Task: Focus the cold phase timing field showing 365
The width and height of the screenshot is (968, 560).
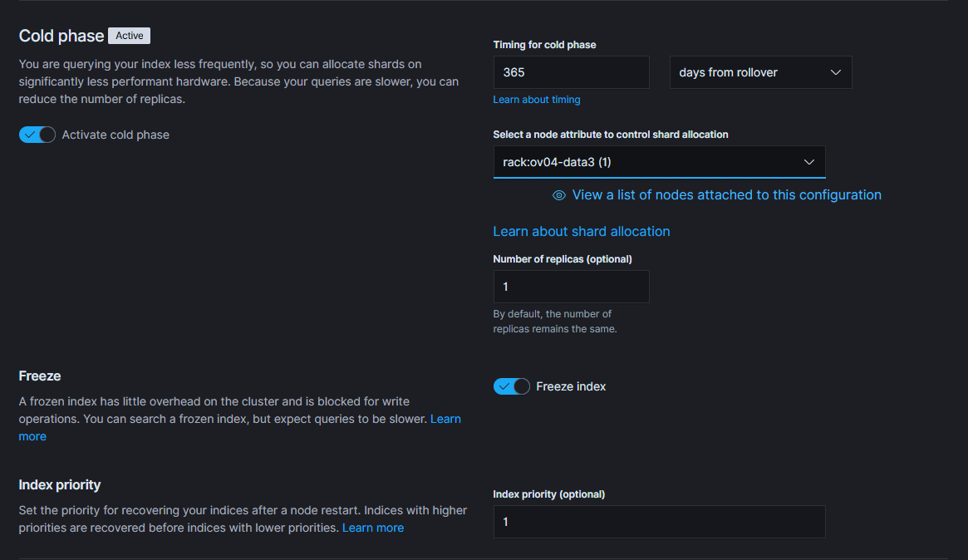Action: [x=571, y=72]
